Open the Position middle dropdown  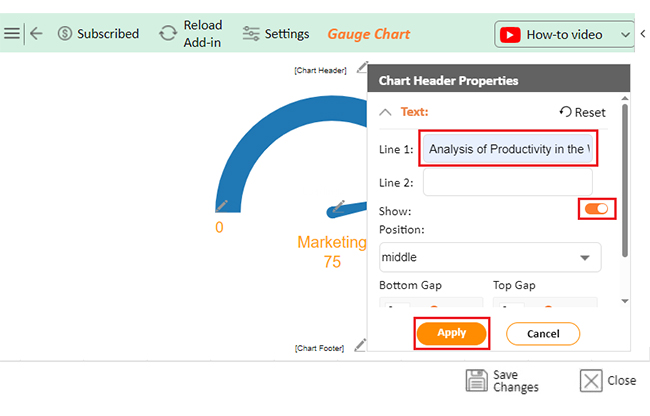coord(490,257)
